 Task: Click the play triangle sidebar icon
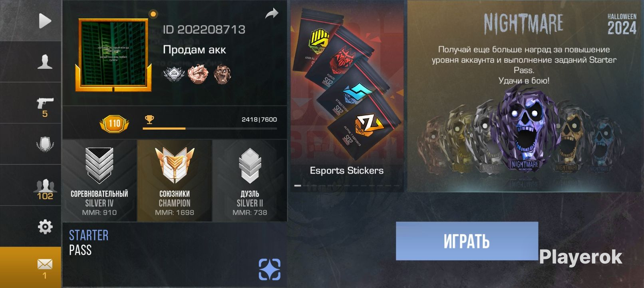coord(45,21)
